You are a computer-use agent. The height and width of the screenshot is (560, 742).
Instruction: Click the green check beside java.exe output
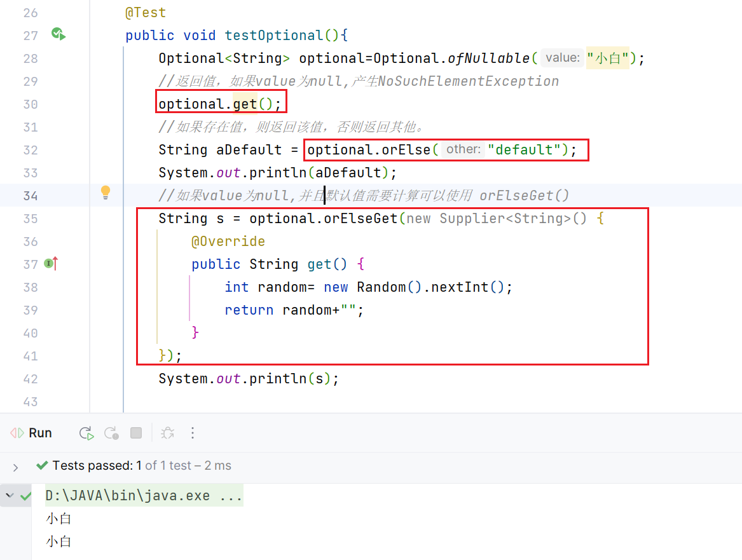[x=25, y=496]
